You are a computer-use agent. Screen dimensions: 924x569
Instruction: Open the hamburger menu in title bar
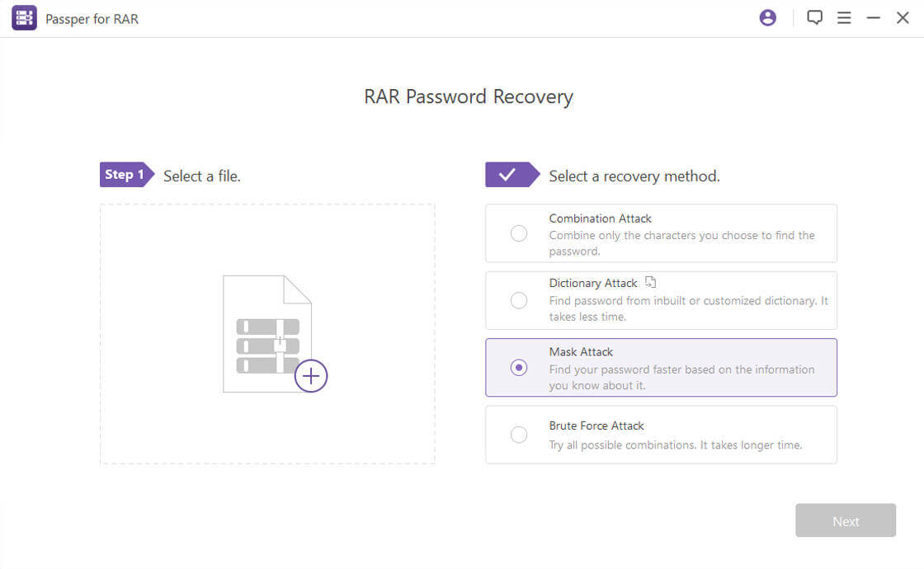coord(844,18)
